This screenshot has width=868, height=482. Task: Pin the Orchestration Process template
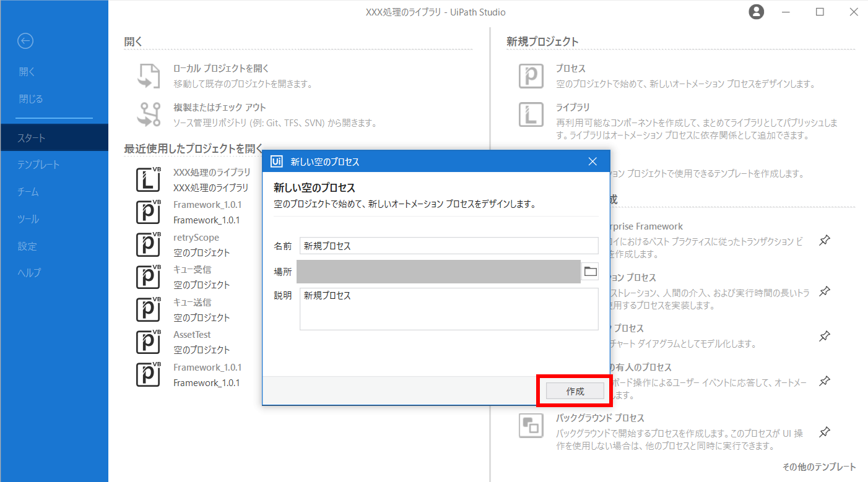[x=825, y=291]
